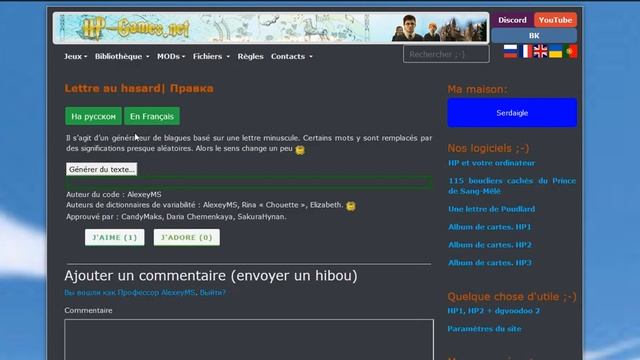Open Paramètres du site link
Image resolution: width=640 pixels, height=360 pixels.
pyautogui.click(x=484, y=329)
